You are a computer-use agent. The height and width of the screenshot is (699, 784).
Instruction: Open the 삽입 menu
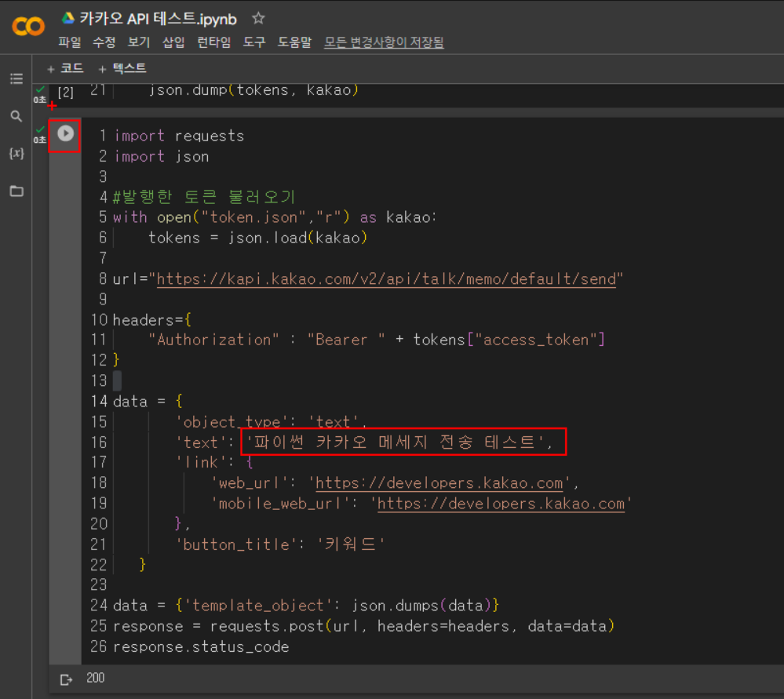[173, 42]
